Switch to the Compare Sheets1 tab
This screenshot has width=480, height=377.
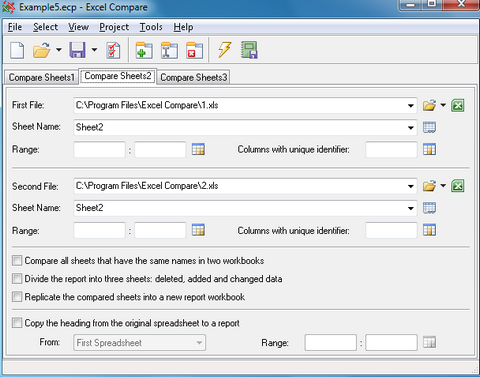[x=41, y=77]
